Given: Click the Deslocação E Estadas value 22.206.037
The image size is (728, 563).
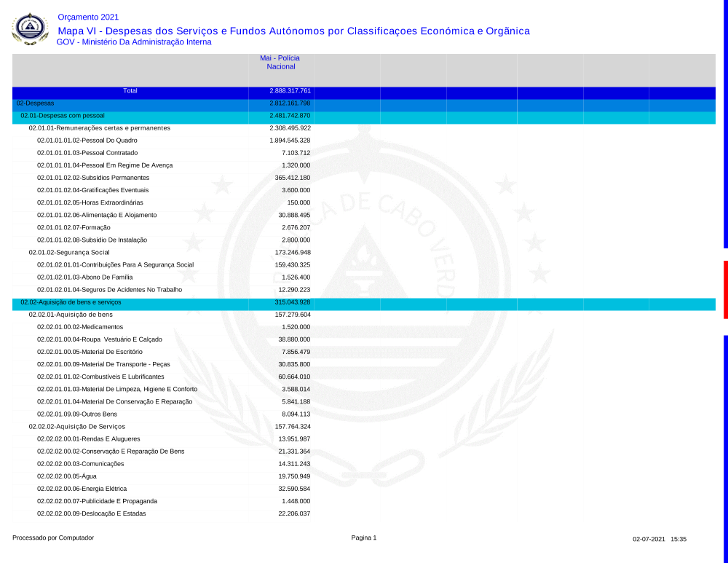Looking at the screenshot, I should click(x=294, y=513).
